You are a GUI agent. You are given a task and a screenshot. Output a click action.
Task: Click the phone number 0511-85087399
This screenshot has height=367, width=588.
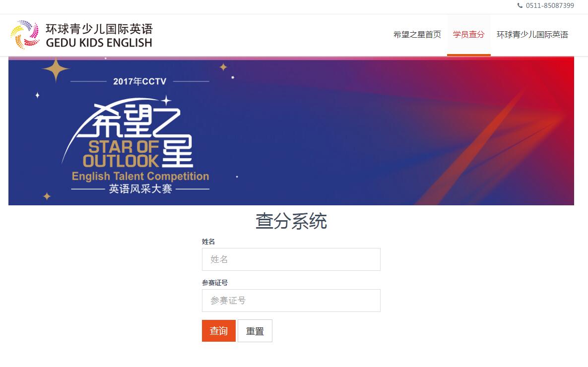[550, 5]
